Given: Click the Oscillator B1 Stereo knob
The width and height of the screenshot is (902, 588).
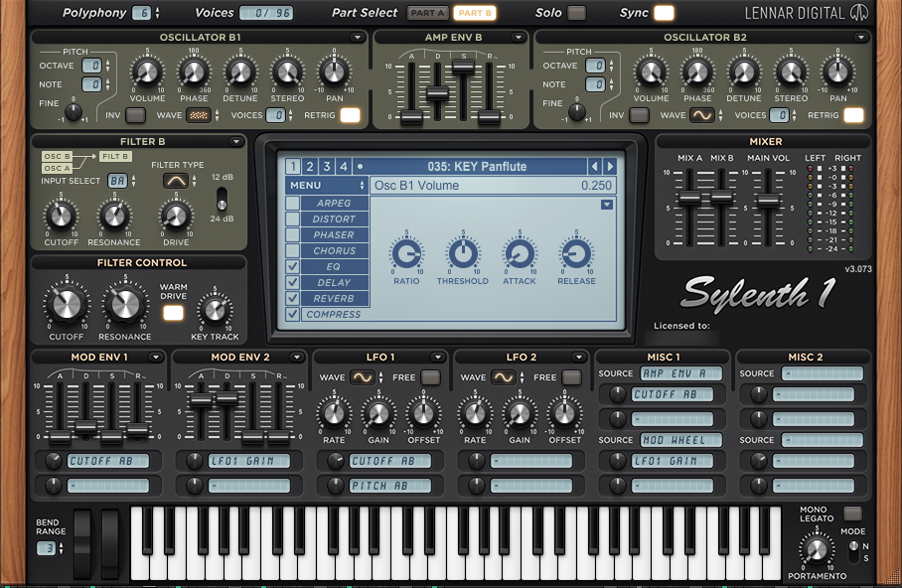Looking at the screenshot, I should 287,73.
